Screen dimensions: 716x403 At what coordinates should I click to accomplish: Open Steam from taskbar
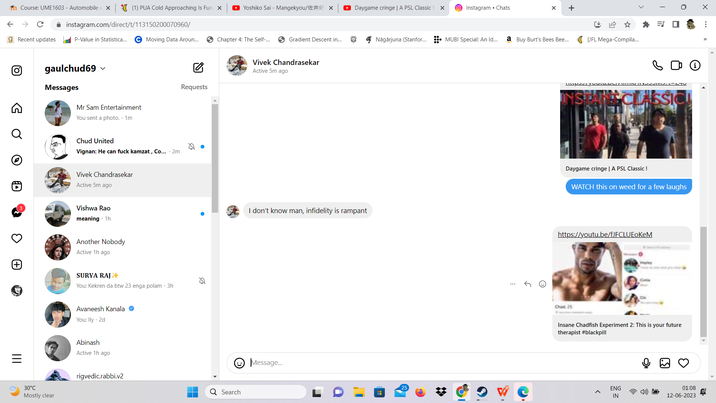(x=482, y=392)
